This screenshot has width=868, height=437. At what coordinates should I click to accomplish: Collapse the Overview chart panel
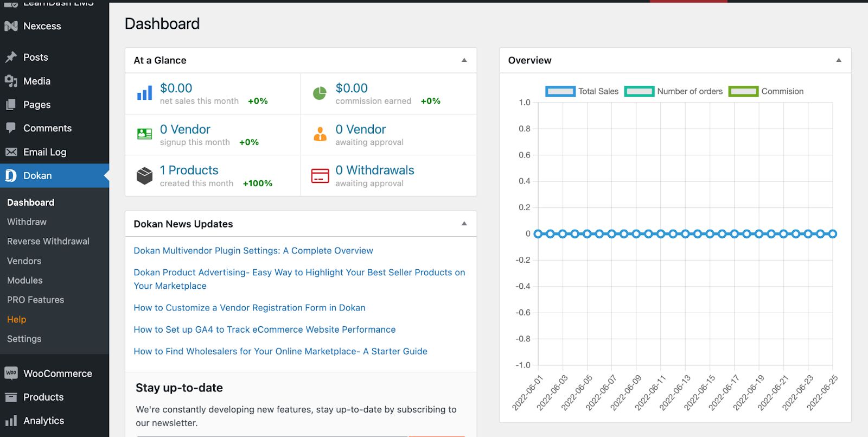click(x=839, y=60)
